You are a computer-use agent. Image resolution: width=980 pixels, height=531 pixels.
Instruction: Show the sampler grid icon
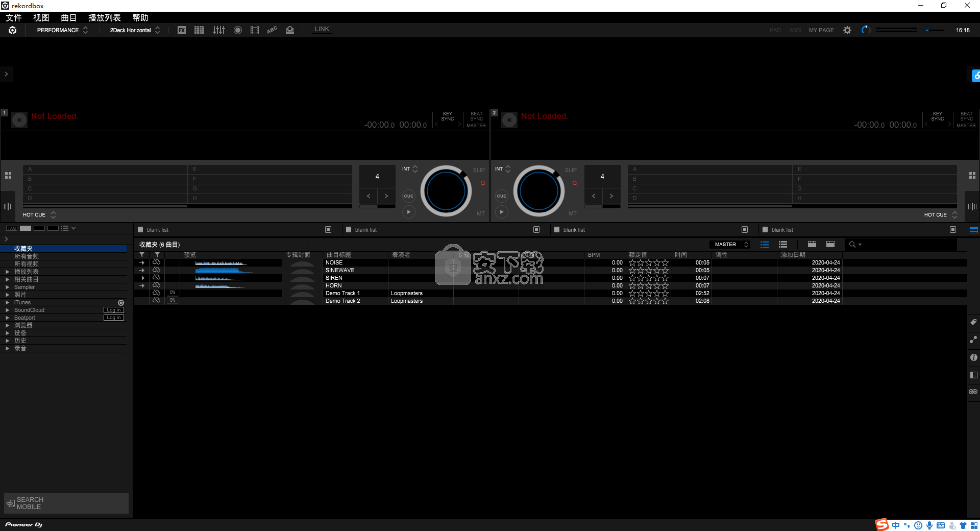point(200,30)
